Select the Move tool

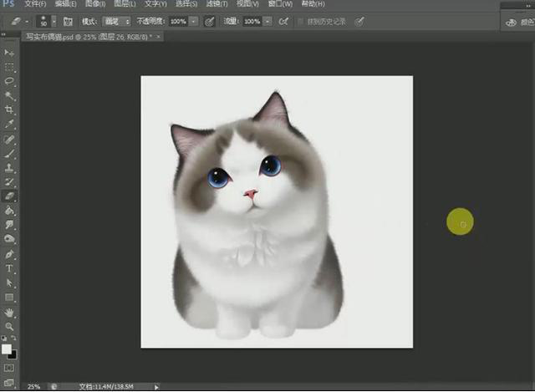pos(10,53)
